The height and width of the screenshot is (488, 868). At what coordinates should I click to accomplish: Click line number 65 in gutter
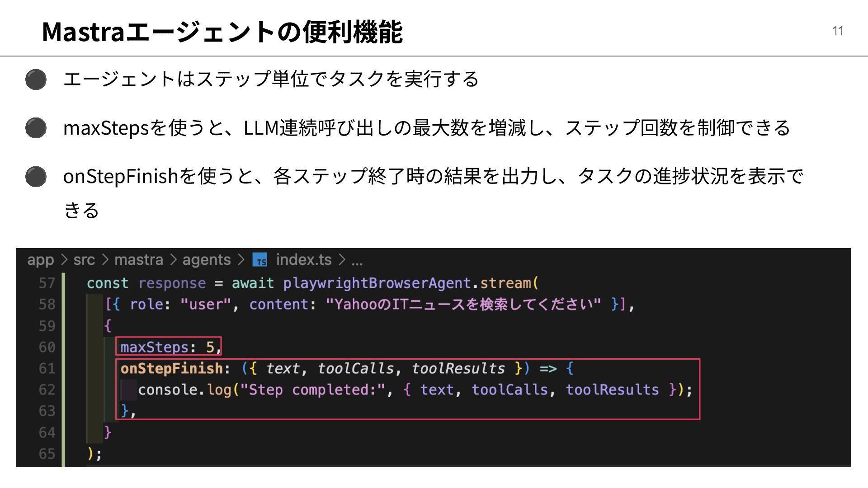(47, 454)
